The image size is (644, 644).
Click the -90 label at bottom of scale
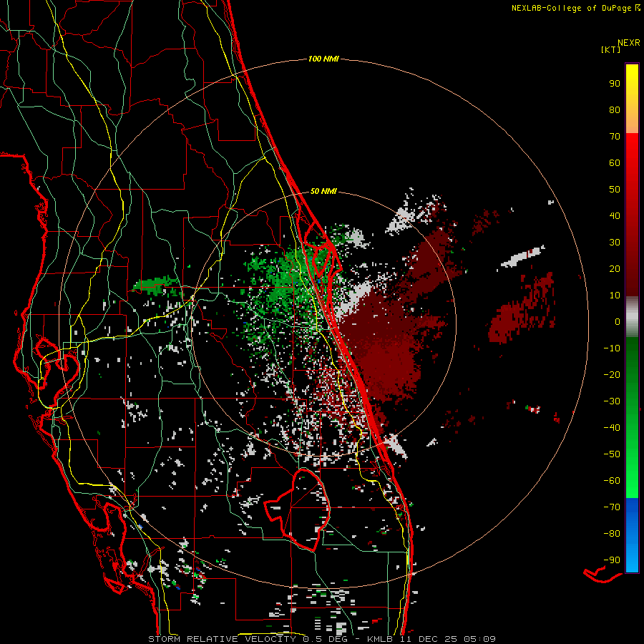tap(611, 560)
